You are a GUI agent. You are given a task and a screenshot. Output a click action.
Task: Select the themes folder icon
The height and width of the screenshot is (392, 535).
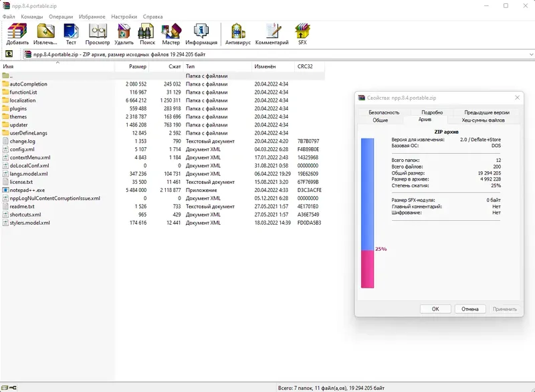(5, 116)
